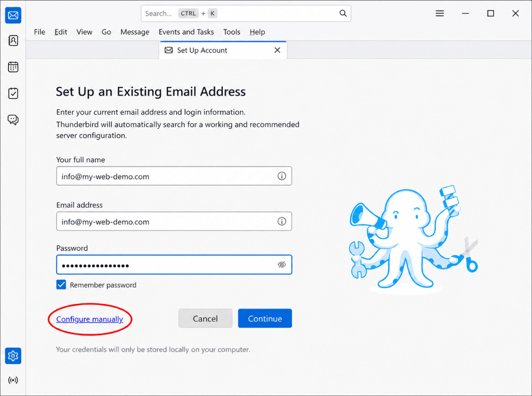Maximize the Thunderbird window
Image resolution: width=532 pixels, height=396 pixels.
[490, 14]
